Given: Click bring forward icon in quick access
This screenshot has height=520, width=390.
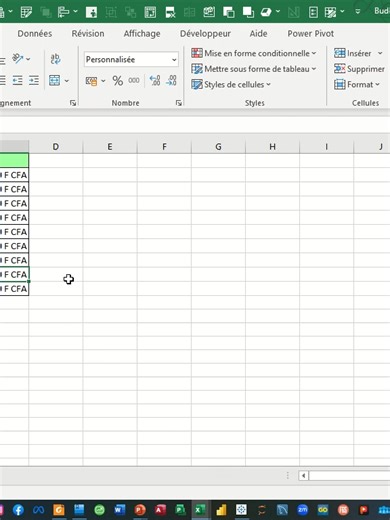Looking at the screenshot, I should pyautogui.click(x=229, y=12).
